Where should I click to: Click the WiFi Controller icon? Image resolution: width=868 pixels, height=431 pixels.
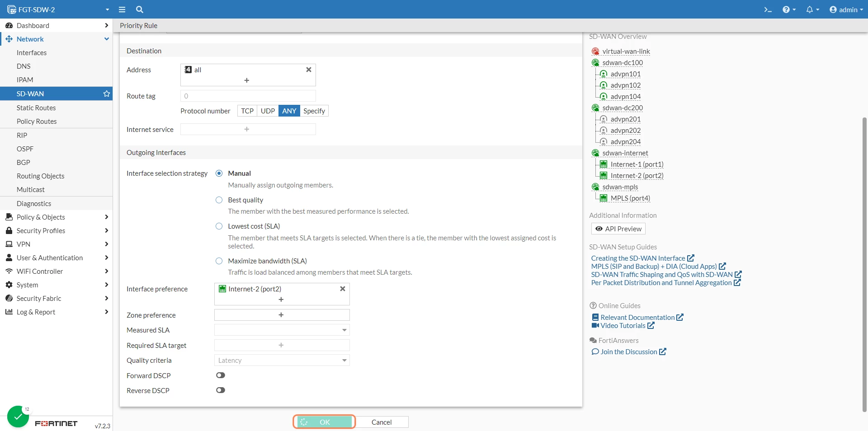[x=9, y=271]
